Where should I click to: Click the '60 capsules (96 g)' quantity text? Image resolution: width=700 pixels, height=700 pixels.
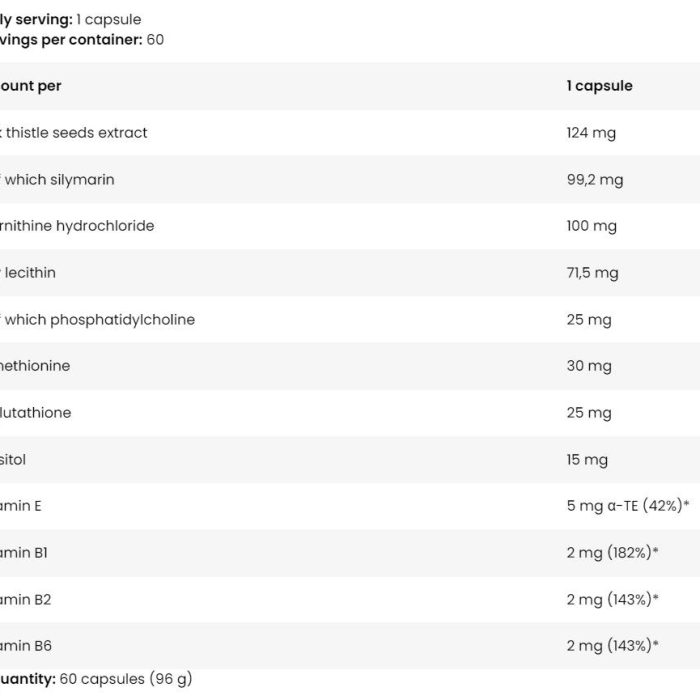pyautogui.click(x=126, y=679)
